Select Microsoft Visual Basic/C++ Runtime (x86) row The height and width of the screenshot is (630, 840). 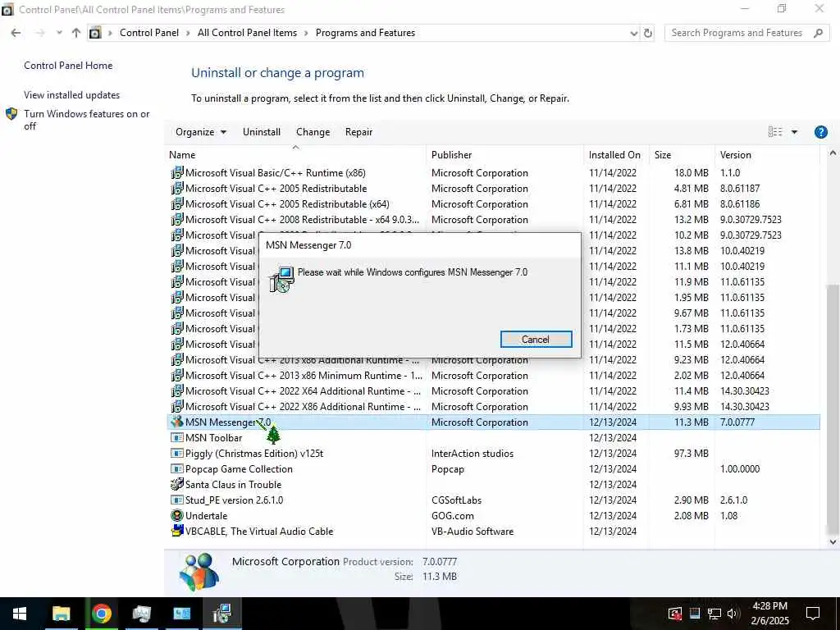tap(493, 173)
